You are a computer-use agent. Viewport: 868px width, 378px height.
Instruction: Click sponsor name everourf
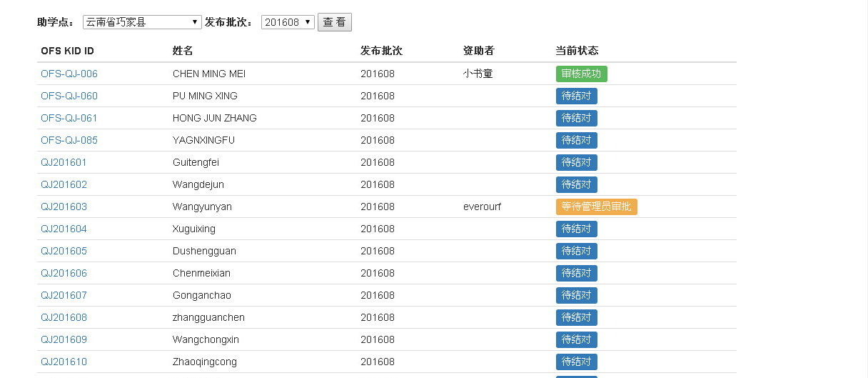click(483, 207)
